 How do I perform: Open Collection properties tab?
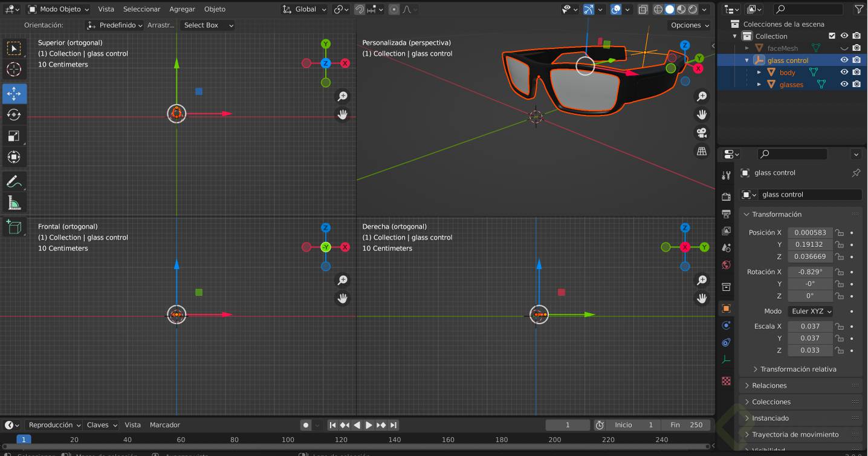pyautogui.click(x=727, y=287)
